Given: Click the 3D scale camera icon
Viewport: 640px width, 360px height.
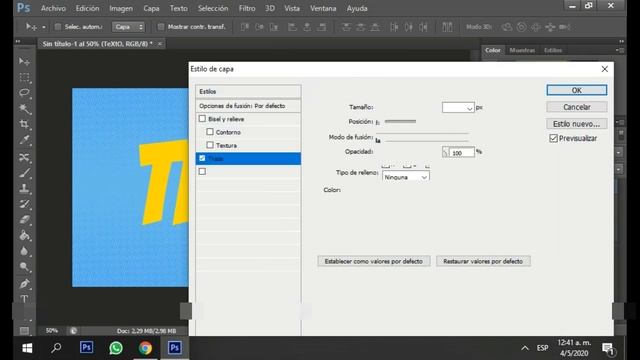Looking at the screenshot, I should tap(564, 27).
